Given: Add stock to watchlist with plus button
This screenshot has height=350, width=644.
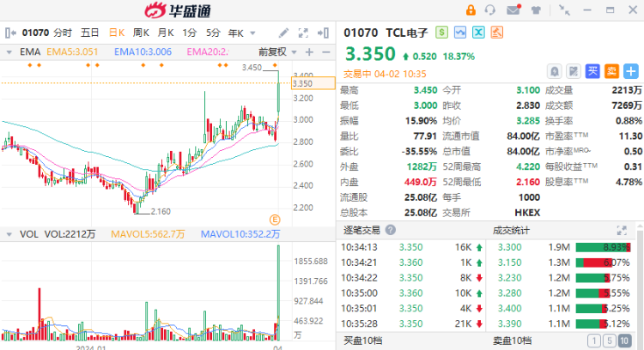Looking at the screenshot, I should click(x=631, y=71).
